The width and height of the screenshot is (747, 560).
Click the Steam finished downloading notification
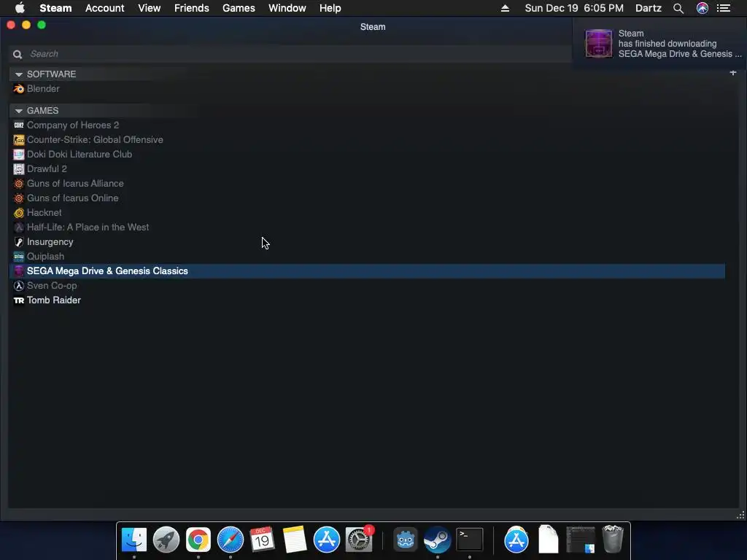659,44
